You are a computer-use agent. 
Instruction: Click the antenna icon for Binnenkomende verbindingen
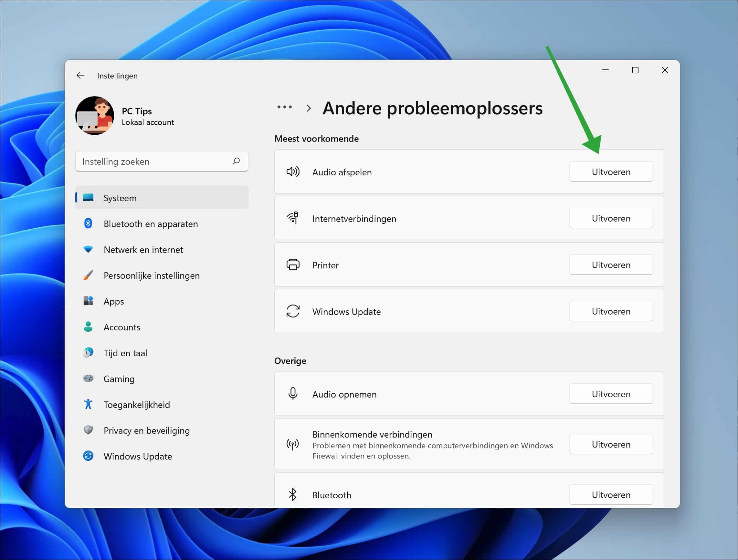[x=293, y=444]
